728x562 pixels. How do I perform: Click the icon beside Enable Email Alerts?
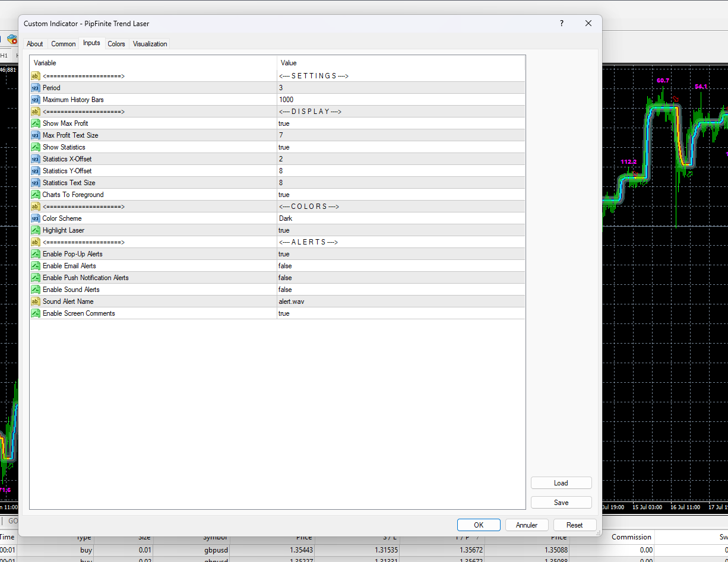pos(35,266)
